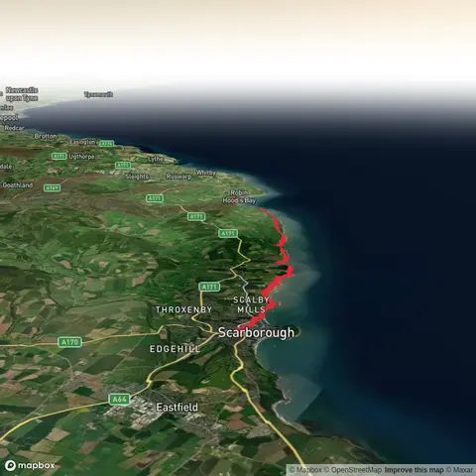Click the Newcastle upon Tyne label
This screenshot has height=476, width=476.
[22, 94]
